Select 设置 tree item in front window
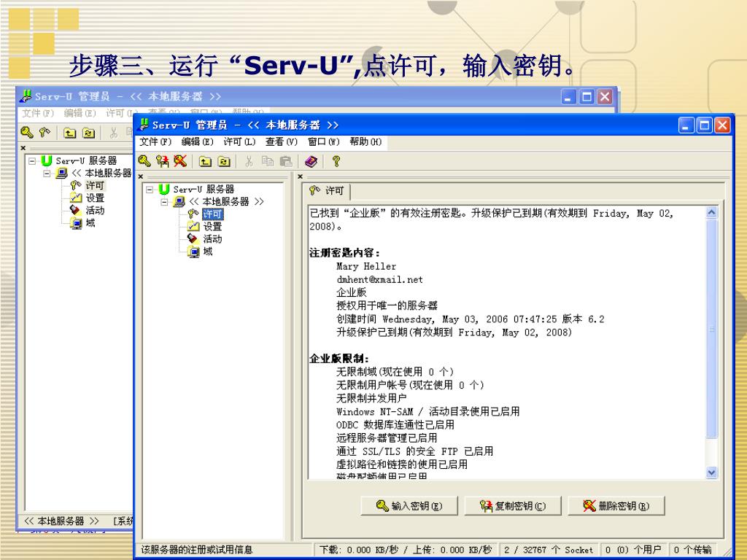Screen dimensions: 747x560 [x=212, y=227]
